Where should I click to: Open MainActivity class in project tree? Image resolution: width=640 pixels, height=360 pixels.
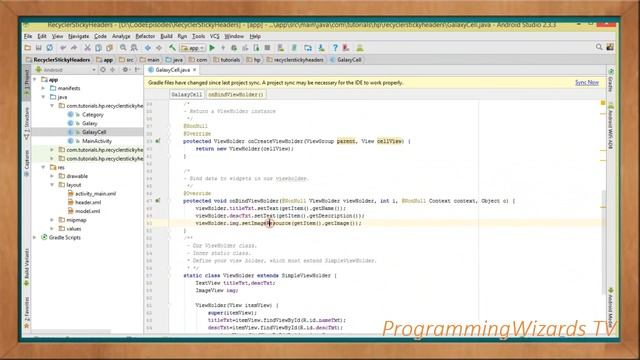[x=97, y=141]
